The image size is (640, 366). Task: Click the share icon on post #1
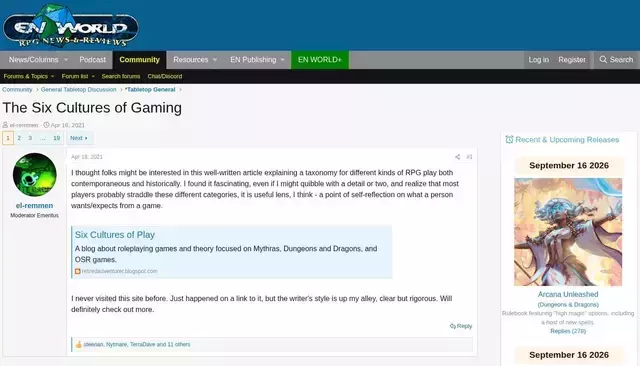pos(458,157)
